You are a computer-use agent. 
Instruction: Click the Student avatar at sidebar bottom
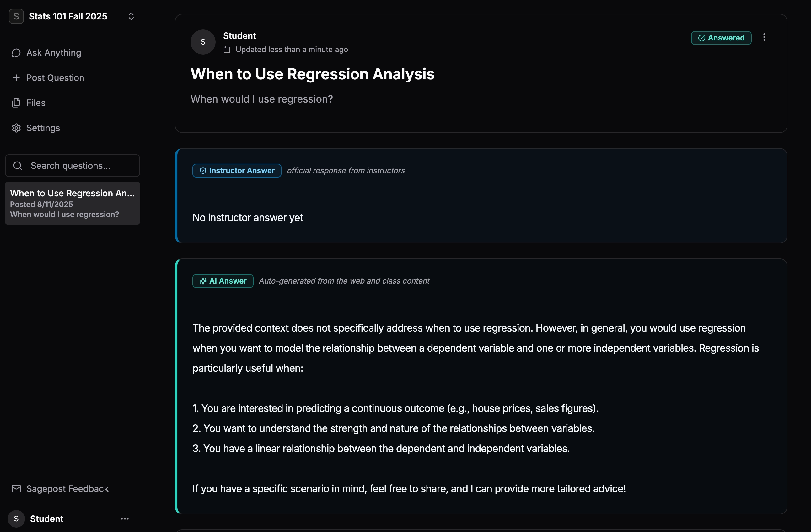coord(16,519)
